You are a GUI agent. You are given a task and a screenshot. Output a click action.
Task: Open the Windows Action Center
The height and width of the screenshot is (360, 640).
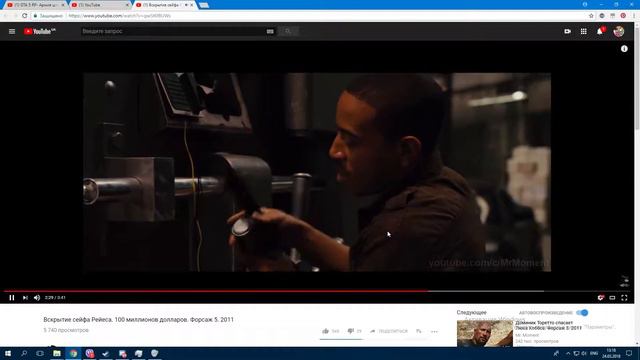click(x=629, y=353)
